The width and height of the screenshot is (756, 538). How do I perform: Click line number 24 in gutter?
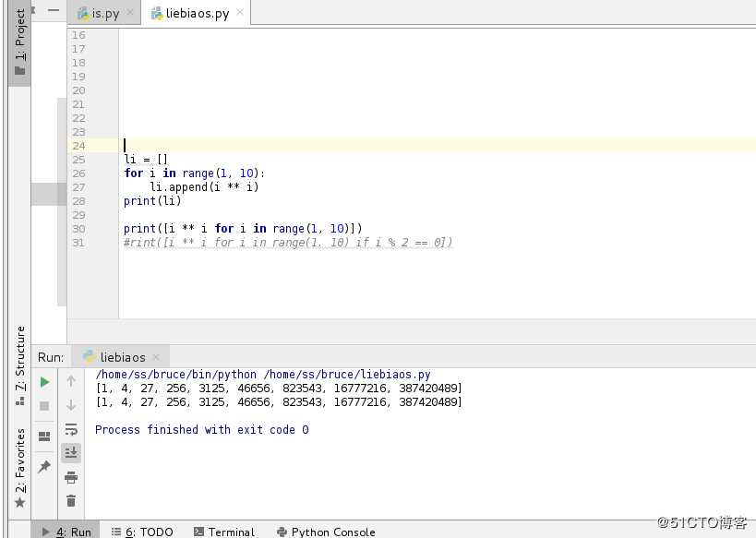(78, 146)
